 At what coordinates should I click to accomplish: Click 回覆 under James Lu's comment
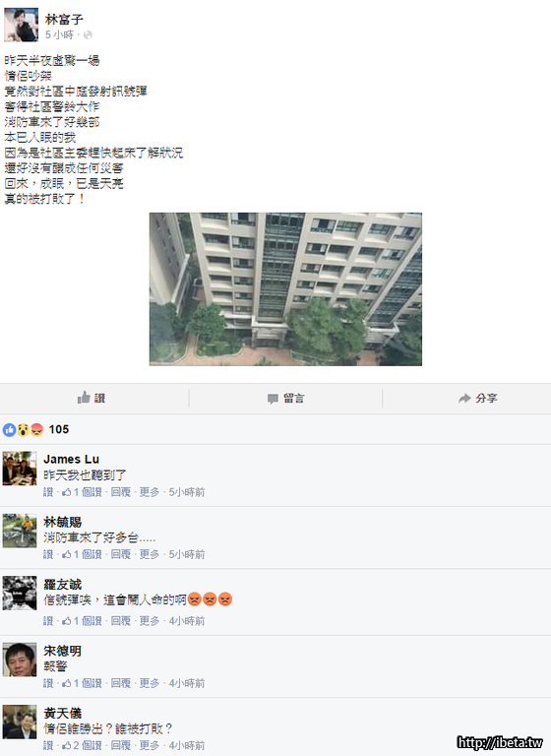click(120, 492)
